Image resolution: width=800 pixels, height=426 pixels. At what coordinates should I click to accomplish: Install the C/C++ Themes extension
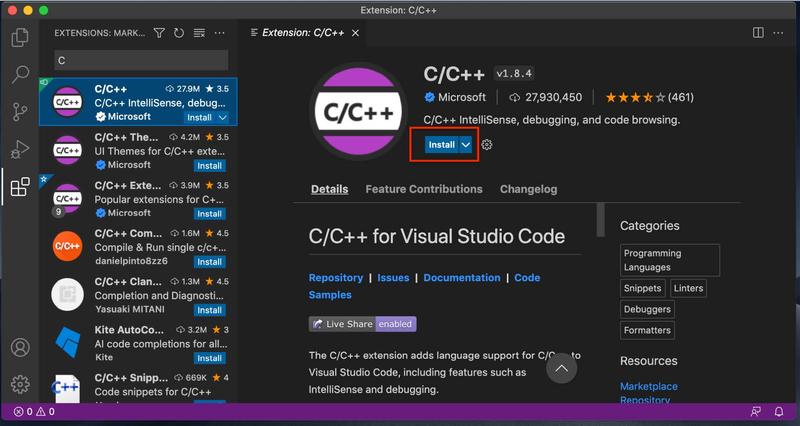pos(209,166)
